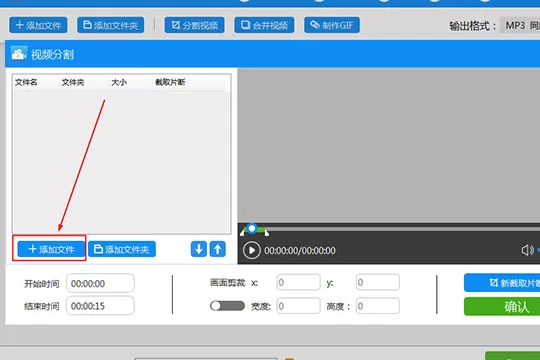
Task: Click the 截取片断 column header
Action: [x=170, y=82]
